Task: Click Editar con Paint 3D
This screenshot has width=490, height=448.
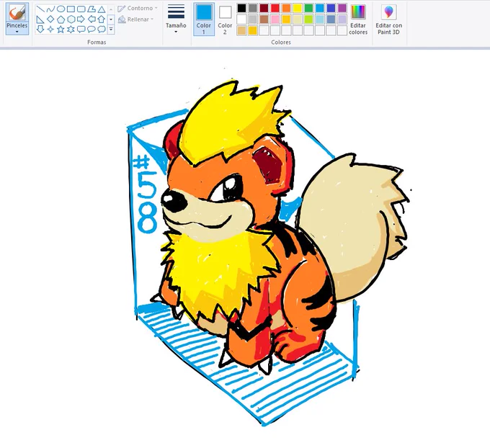Action: (x=388, y=19)
